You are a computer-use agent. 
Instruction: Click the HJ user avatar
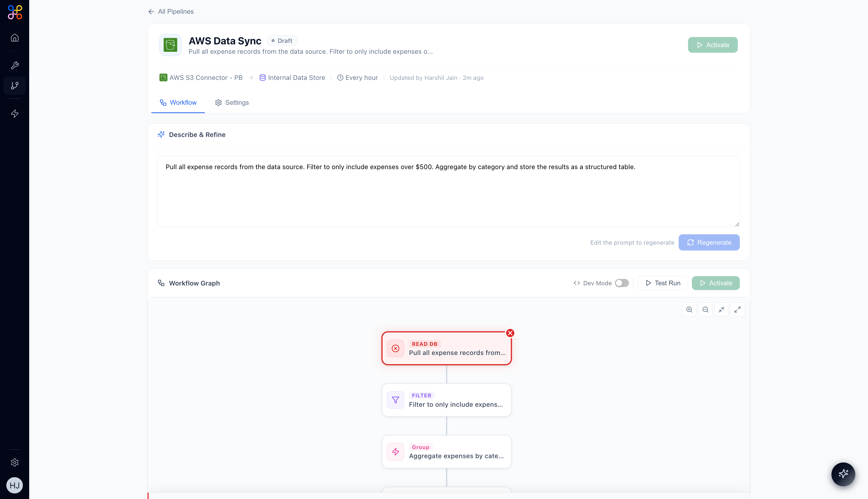[15, 485]
